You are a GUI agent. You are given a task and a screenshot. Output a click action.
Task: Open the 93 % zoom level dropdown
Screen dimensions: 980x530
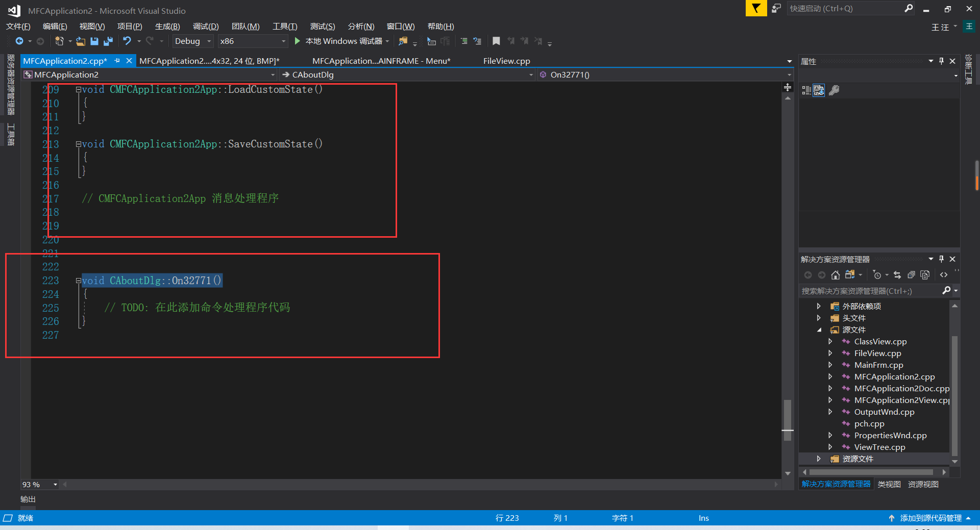point(40,484)
